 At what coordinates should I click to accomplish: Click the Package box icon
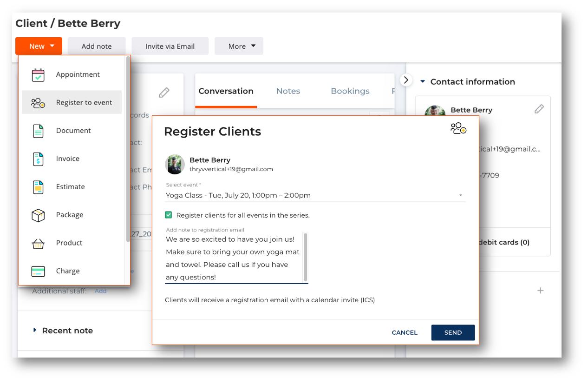38,215
